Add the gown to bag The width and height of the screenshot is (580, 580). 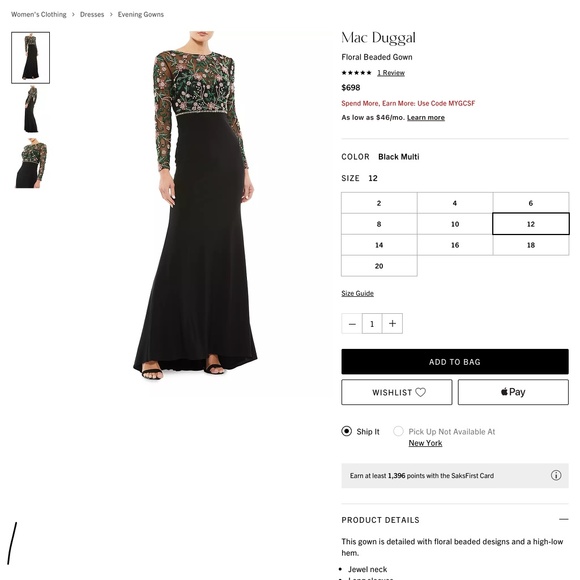click(x=455, y=362)
